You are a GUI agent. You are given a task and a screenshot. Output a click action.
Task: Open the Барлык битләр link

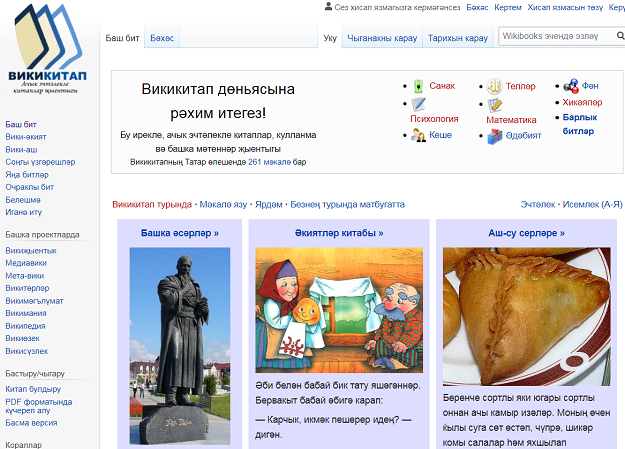pyautogui.click(x=580, y=124)
